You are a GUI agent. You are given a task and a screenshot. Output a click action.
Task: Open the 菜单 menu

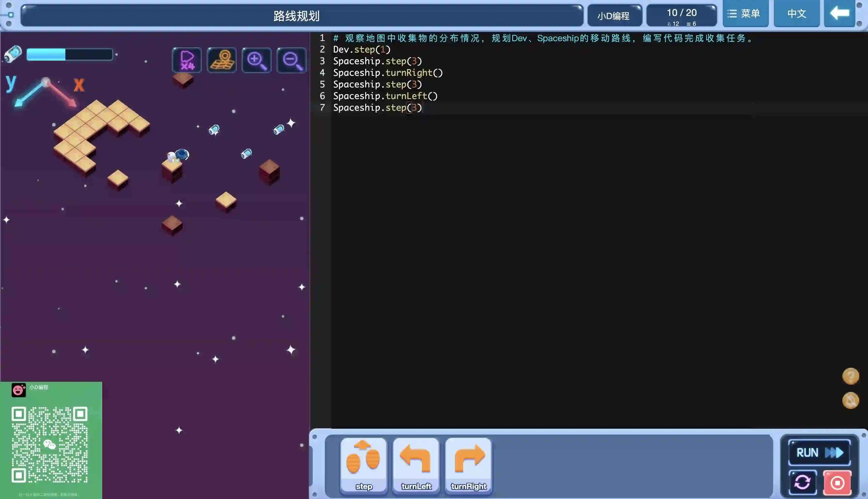pyautogui.click(x=745, y=14)
